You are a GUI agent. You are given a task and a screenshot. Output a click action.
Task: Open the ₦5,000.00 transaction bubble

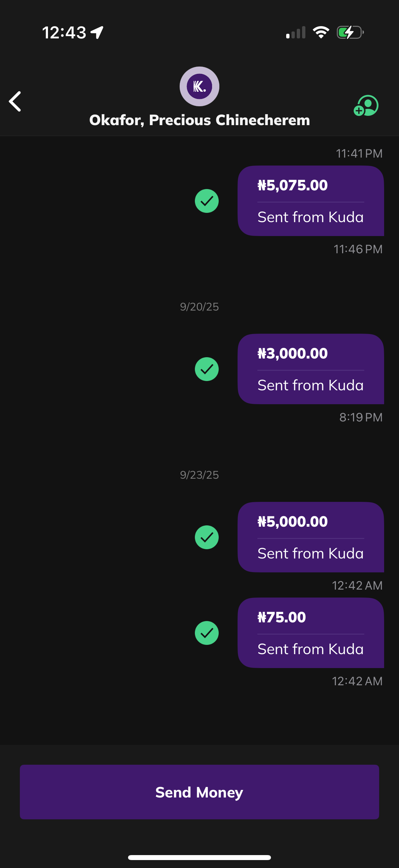pos(310,537)
